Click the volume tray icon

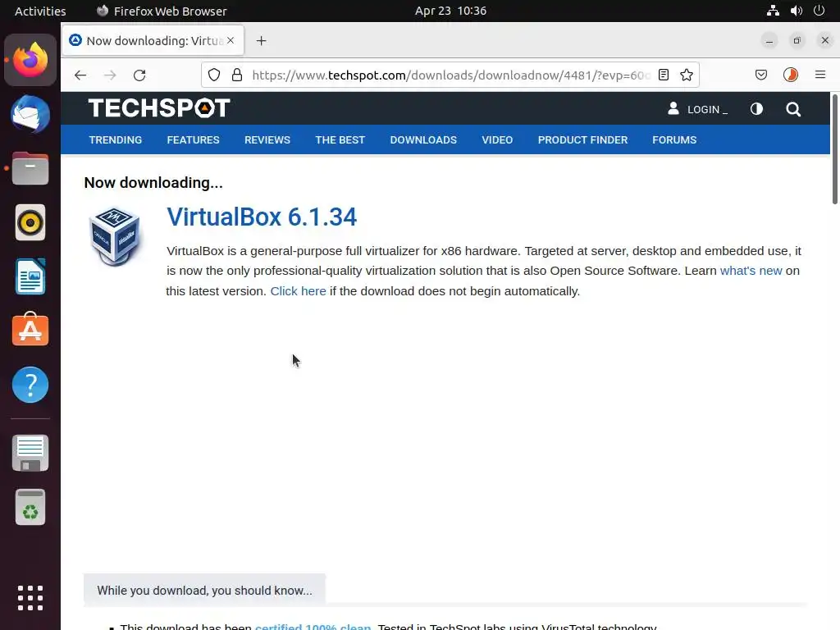point(796,11)
